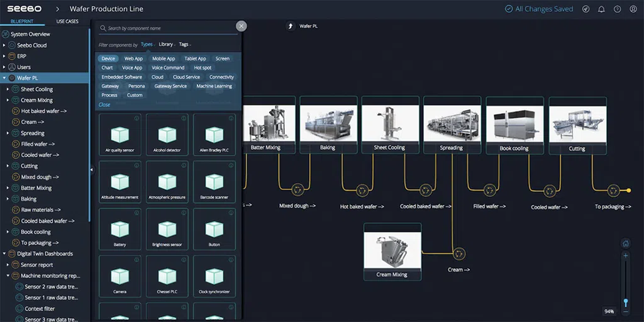The height and width of the screenshot is (322, 644).
Task: Click the Mixed dough flow connector icon
Action: (x=297, y=190)
